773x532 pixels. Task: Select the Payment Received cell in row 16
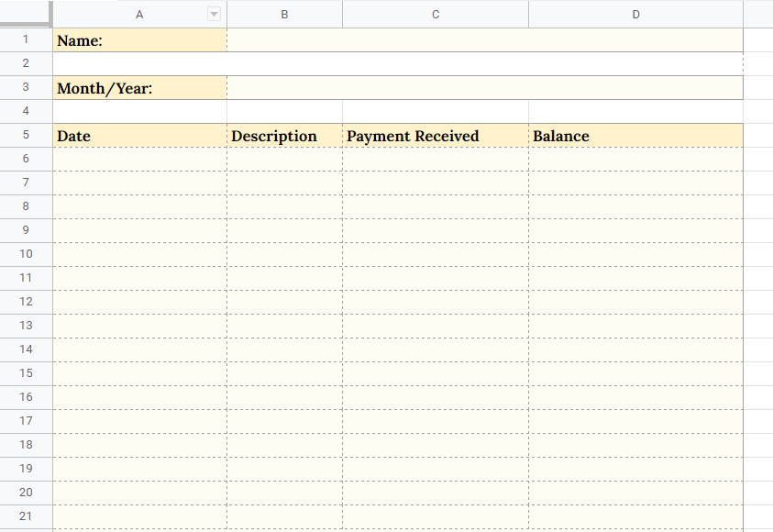[436, 397]
